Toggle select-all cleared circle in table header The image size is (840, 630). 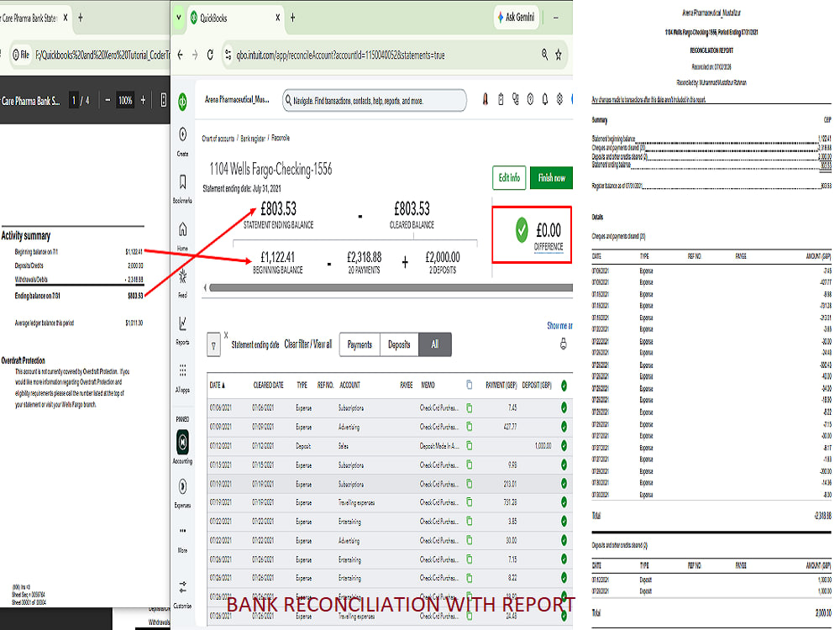tap(564, 386)
